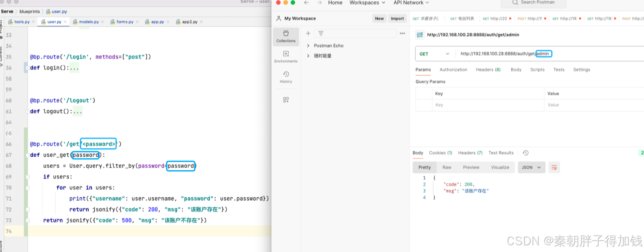Select the Pretty response view

click(424, 167)
